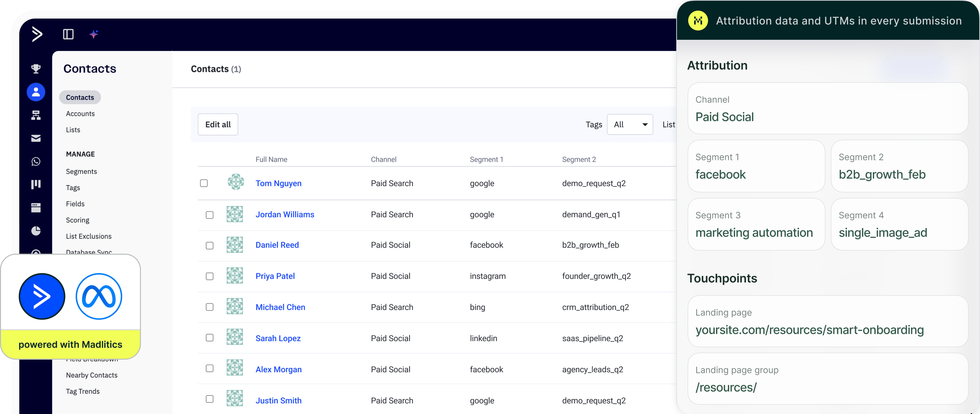Open Alex Morgan's contact link
980x414 pixels.
tap(279, 369)
